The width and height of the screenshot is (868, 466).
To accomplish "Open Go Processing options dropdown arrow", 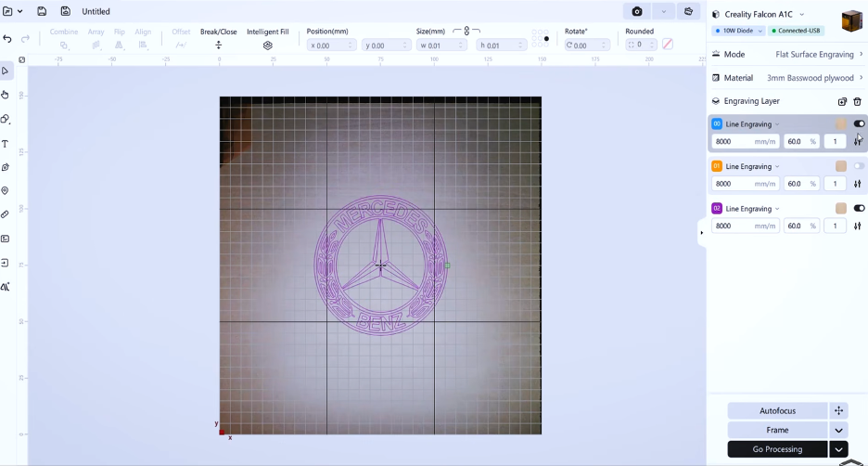I will (x=838, y=449).
